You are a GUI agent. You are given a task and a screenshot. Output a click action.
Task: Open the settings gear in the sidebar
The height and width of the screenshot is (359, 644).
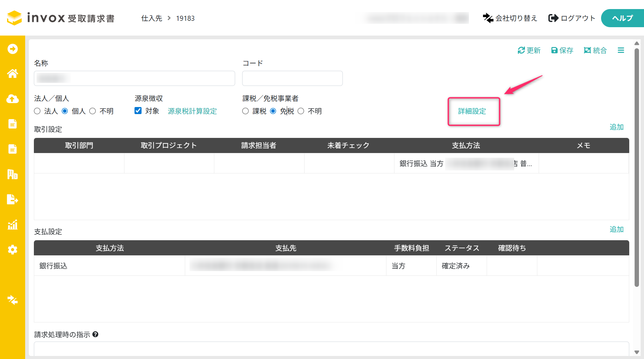pyautogui.click(x=12, y=250)
